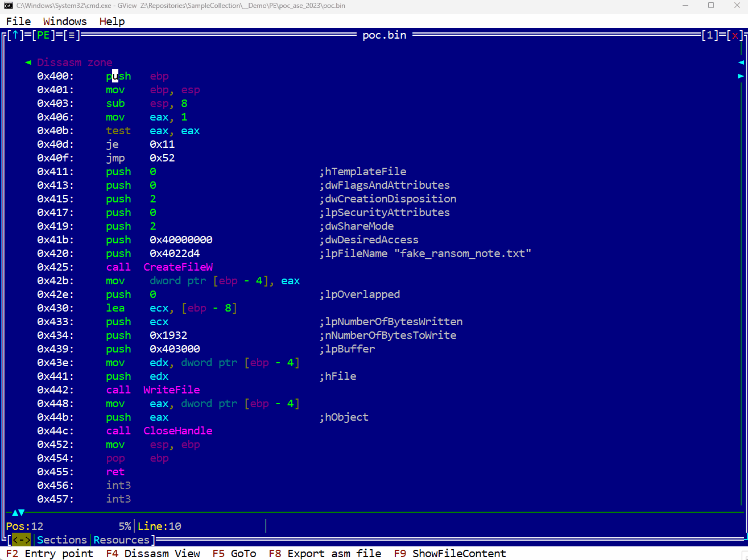Click the PE type indicator button
This screenshot has width=748, height=560.
[x=43, y=35]
